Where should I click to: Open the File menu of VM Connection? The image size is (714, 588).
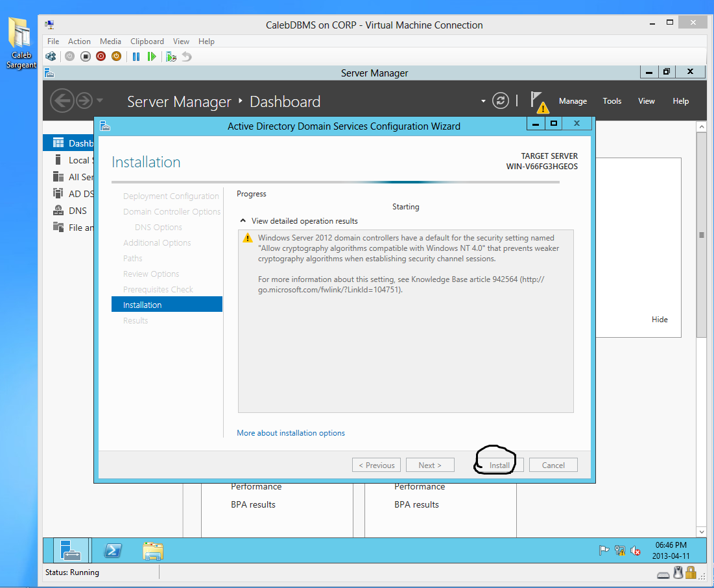[x=53, y=41]
